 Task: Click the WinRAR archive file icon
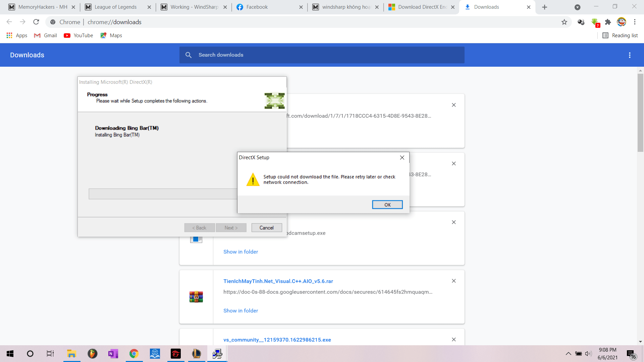coord(196,297)
